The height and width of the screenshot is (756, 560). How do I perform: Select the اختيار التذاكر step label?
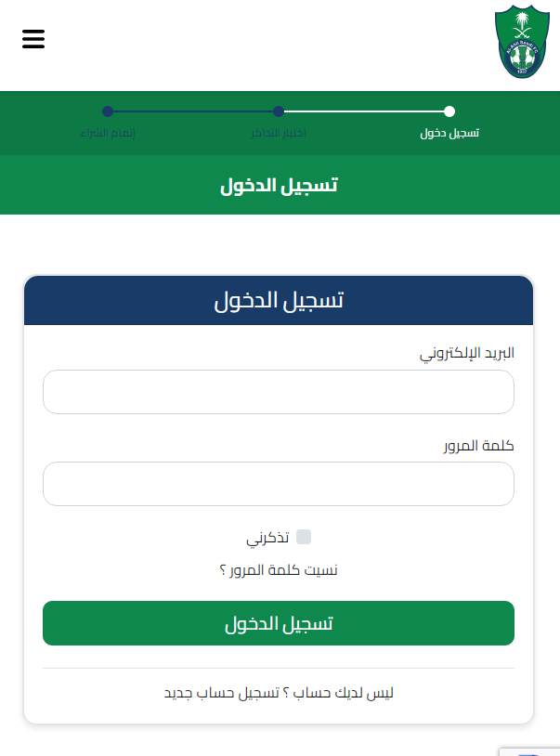(279, 133)
